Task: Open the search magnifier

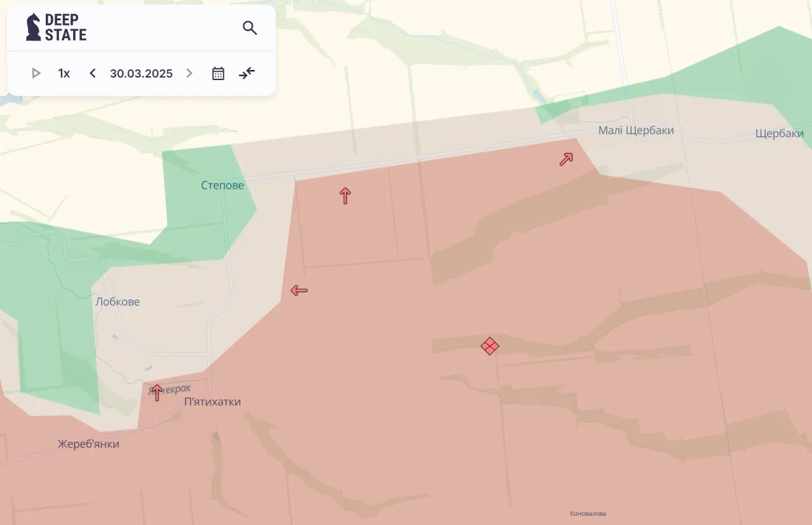Action: coord(250,28)
